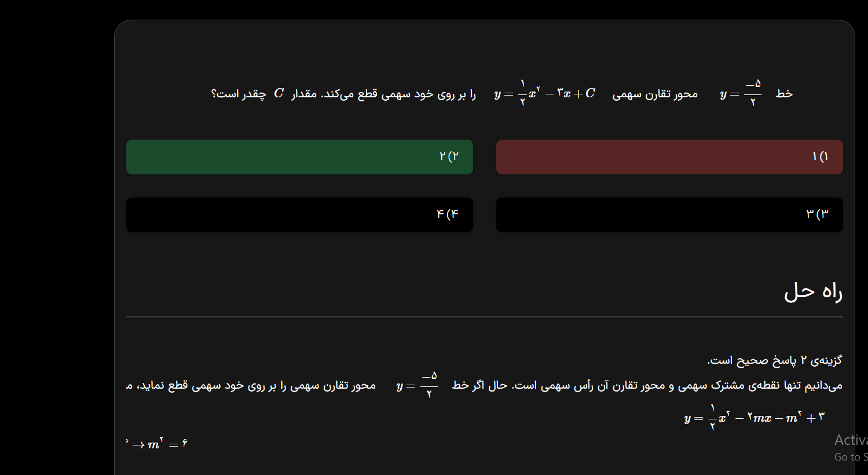Image resolution: width=868 pixels, height=475 pixels.
Task: Click the parabola equation with −3x + C
Action: (544, 93)
